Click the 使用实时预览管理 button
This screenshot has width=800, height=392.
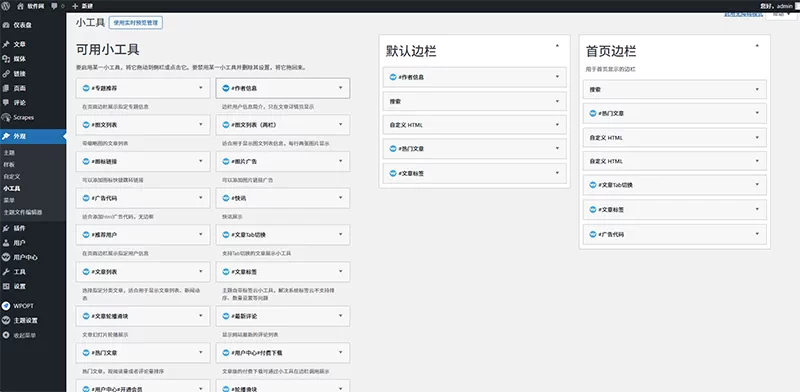click(x=136, y=23)
